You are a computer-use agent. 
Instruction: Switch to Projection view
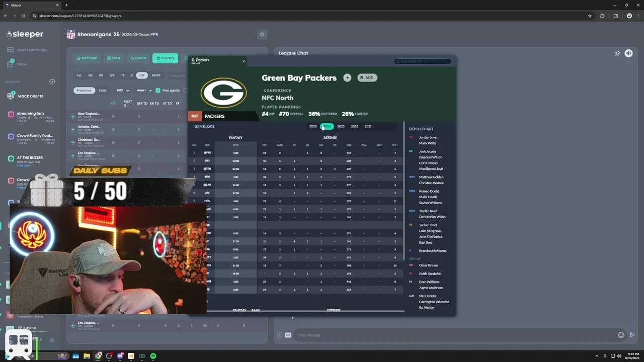tap(84, 90)
